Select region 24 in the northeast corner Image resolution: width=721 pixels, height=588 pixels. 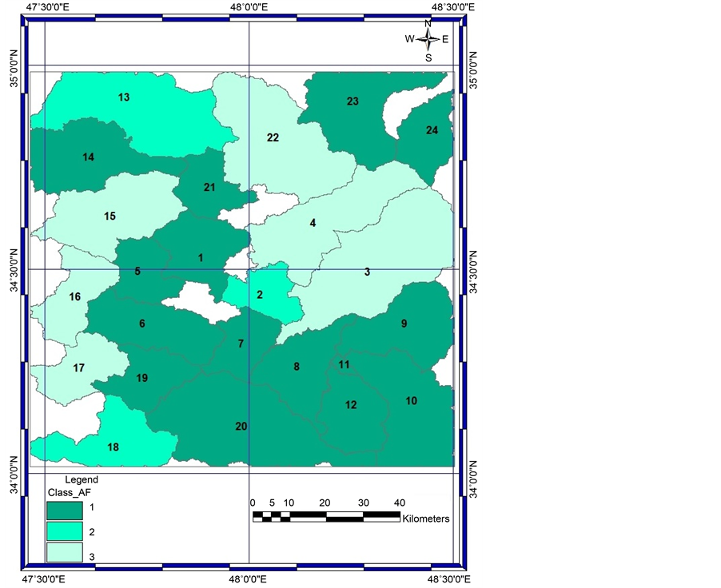click(x=432, y=130)
